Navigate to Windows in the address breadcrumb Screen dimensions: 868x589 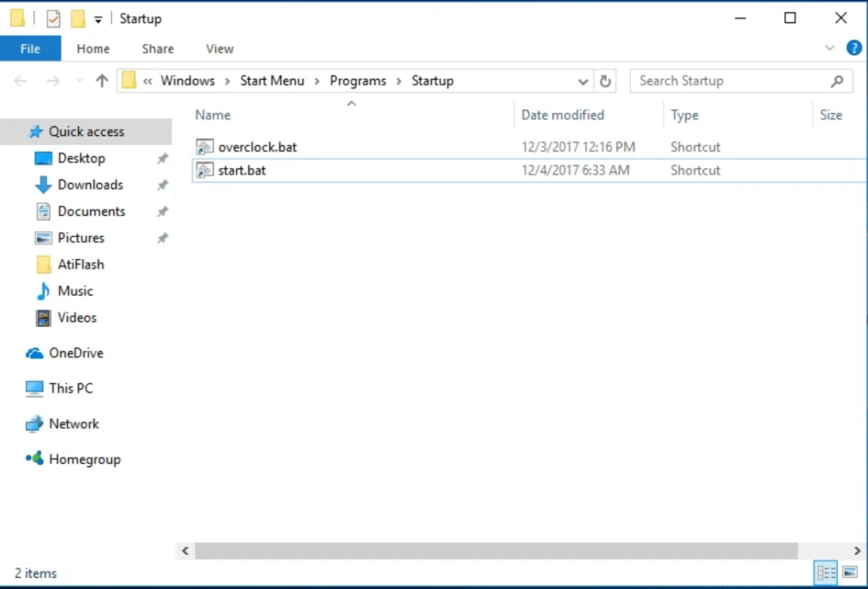pyautogui.click(x=188, y=81)
